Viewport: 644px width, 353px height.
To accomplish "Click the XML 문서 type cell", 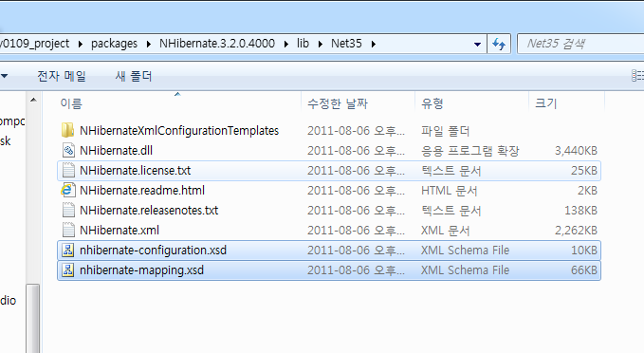I will pyautogui.click(x=445, y=231).
